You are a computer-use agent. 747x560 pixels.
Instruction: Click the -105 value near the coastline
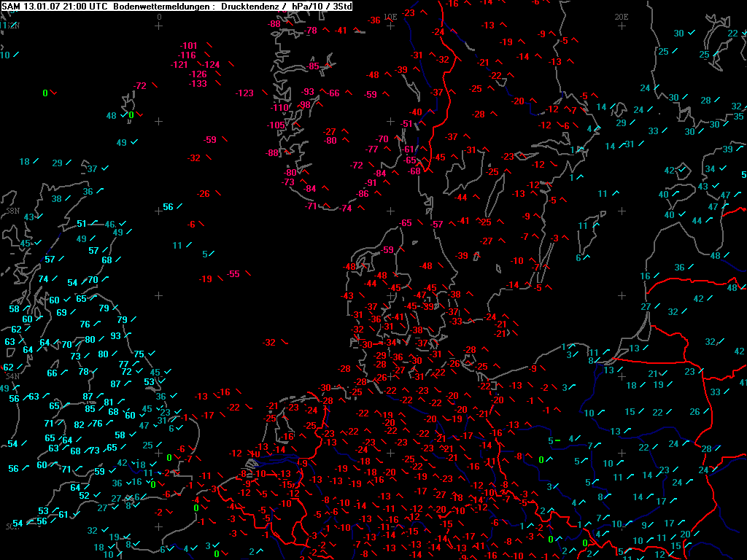point(275,125)
